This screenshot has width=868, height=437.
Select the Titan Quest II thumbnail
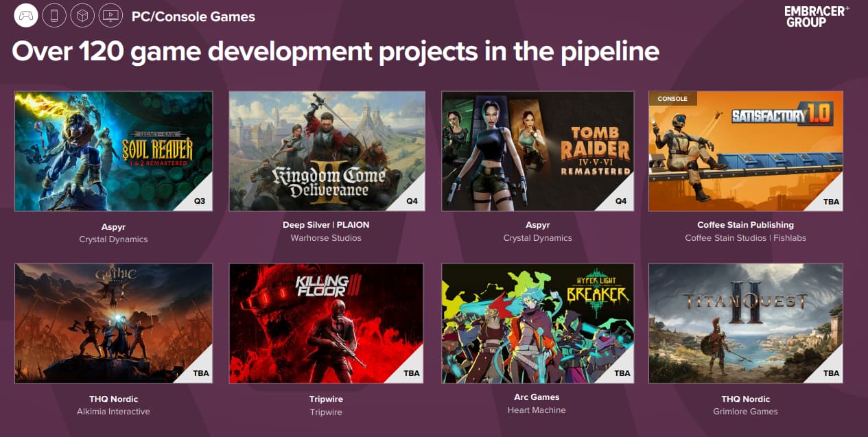pos(745,323)
